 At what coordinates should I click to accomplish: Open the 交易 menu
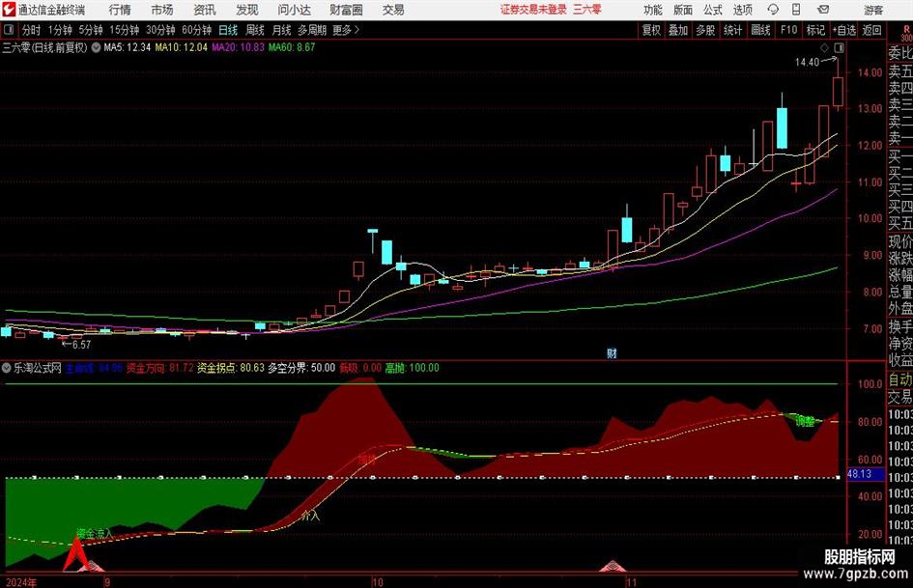tap(393, 10)
